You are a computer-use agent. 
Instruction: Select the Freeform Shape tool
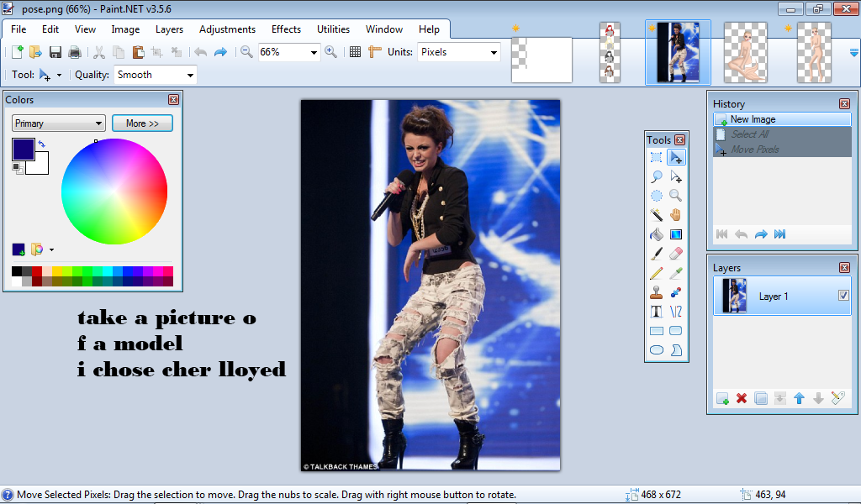(x=676, y=350)
